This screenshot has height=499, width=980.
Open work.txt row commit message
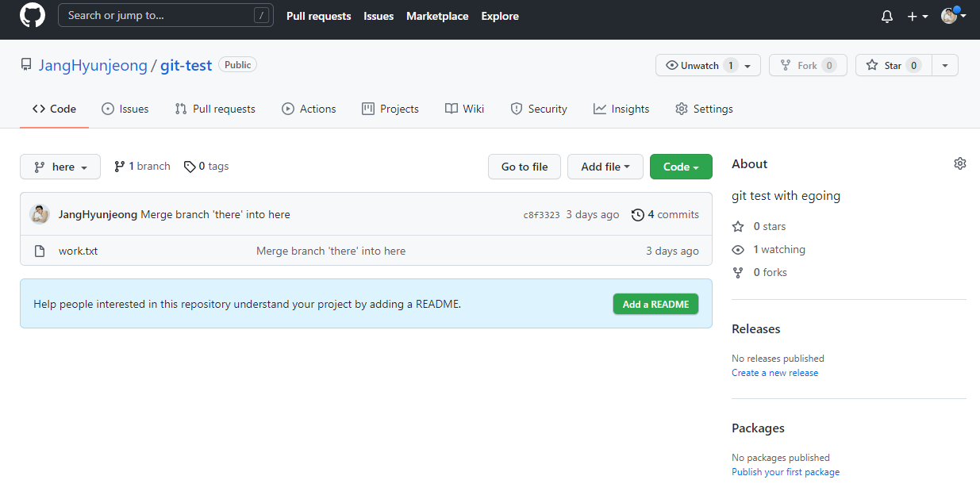[331, 251]
